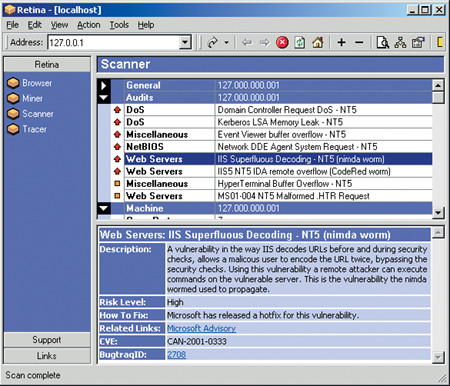Click the magnifier document scan icon
This screenshot has width=450, height=386.
click(x=383, y=43)
